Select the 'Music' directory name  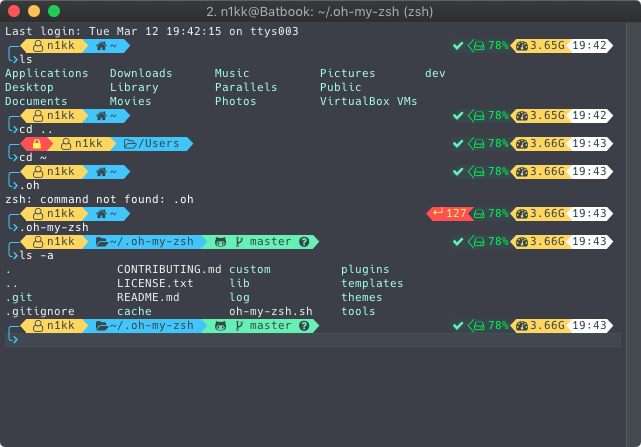(x=232, y=73)
